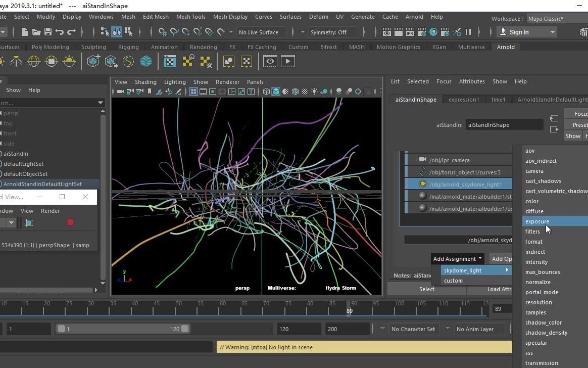588x368 pixels.
Task: Expand the No Character Set dropdown
Action: pos(414,329)
